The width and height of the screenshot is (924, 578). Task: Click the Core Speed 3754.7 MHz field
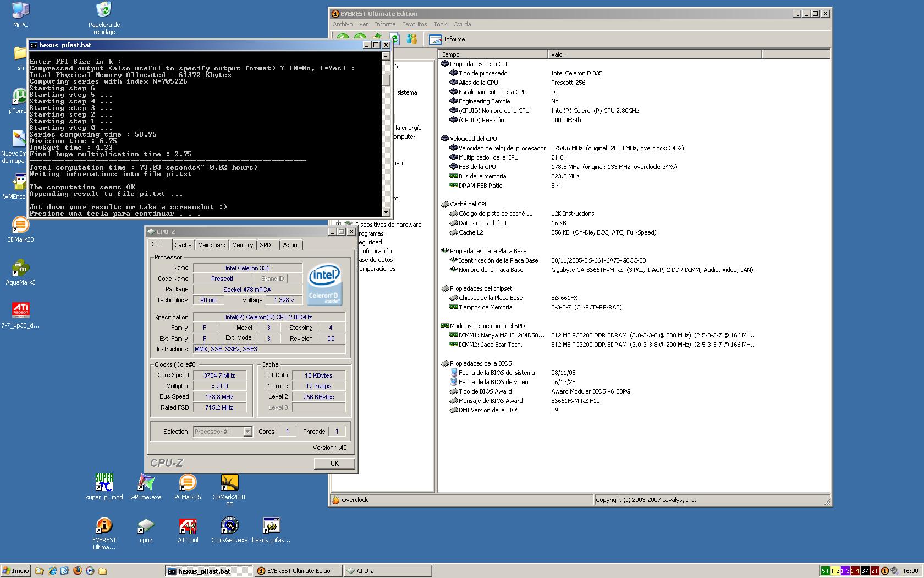219,375
